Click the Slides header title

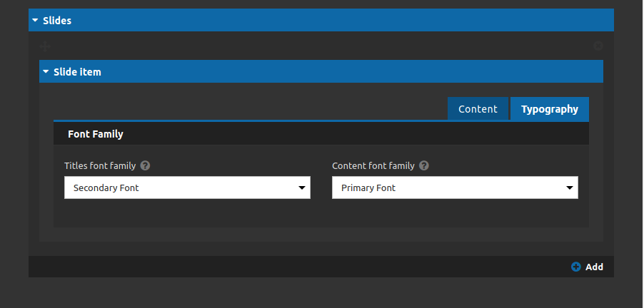click(x=57, y=21)
